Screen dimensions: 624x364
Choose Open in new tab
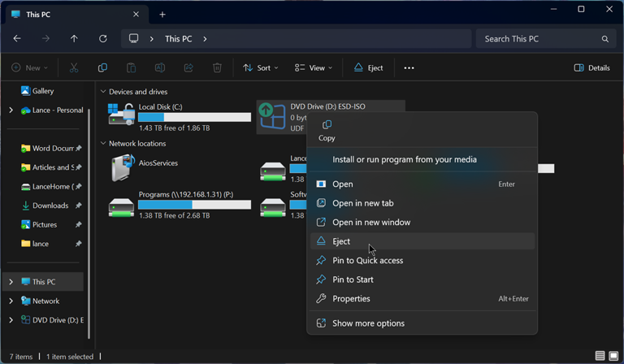click(x=422, y=203)
